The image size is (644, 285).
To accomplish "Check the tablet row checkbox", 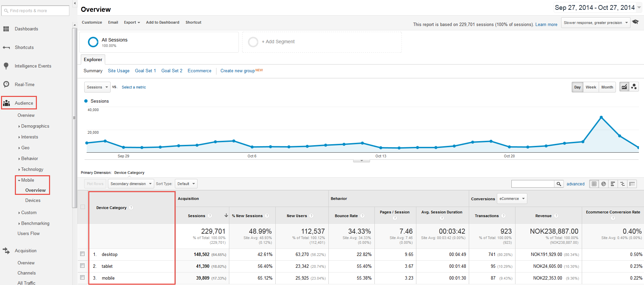I will 82,266.
